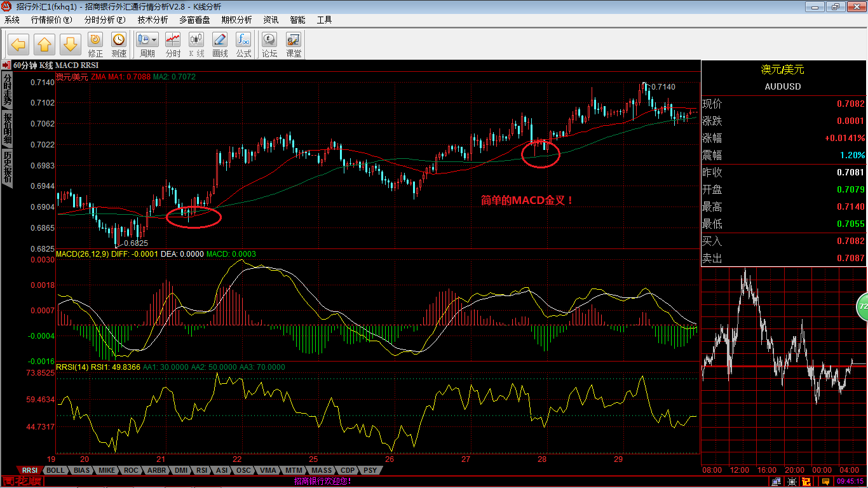Click the 卖出 price 0.7087

[851, 258]
